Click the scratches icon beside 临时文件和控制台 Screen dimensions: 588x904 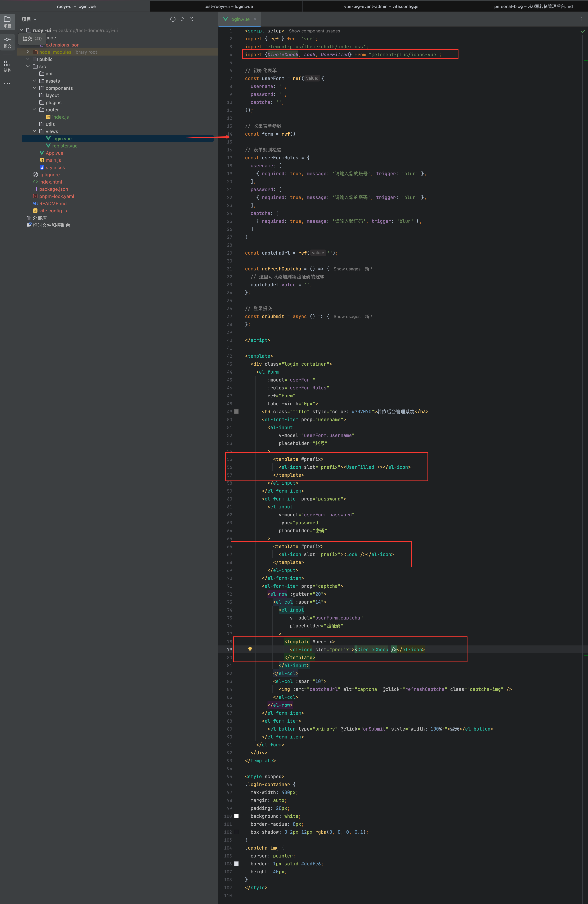(x=29, y=225)
